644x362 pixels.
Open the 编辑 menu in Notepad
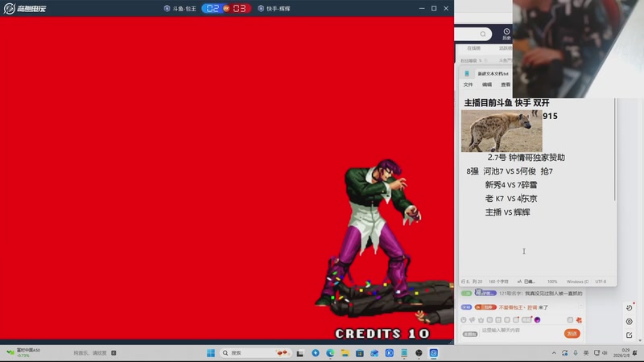pos(487,84)
